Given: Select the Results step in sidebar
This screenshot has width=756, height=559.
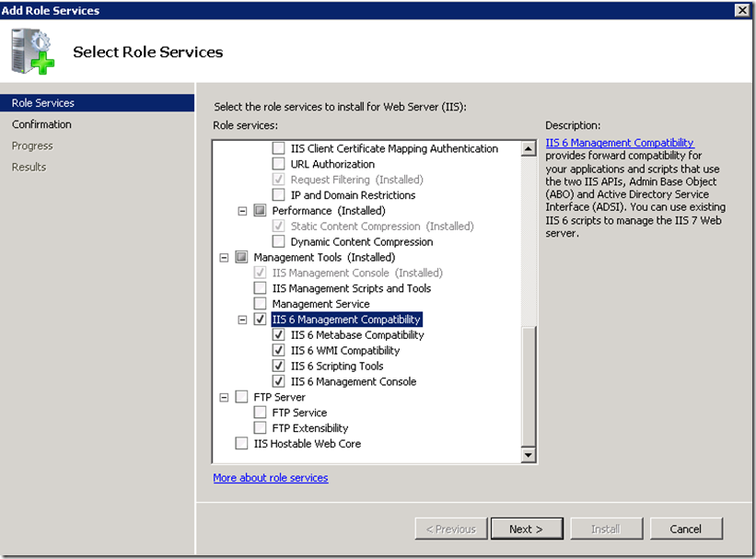Looking at the screenshot, I should point(29,167).
